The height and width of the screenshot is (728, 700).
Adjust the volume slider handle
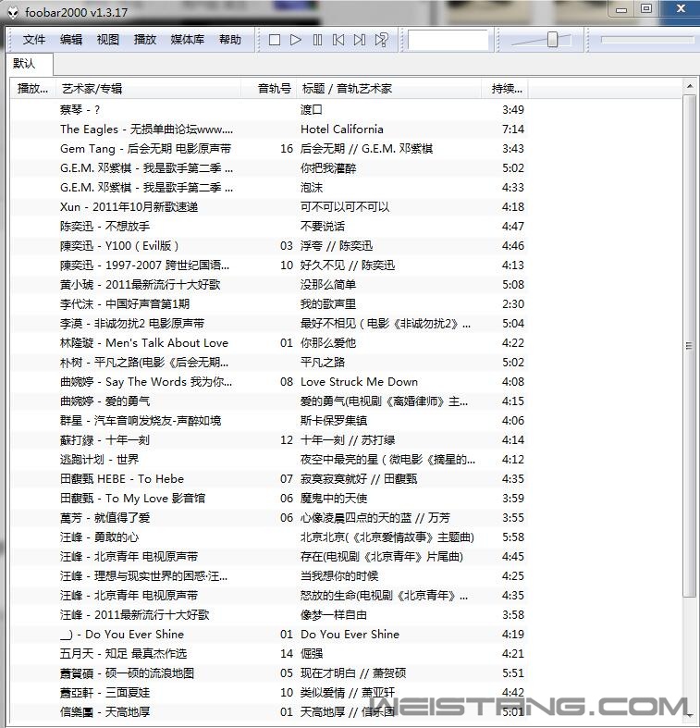point(552,40)
